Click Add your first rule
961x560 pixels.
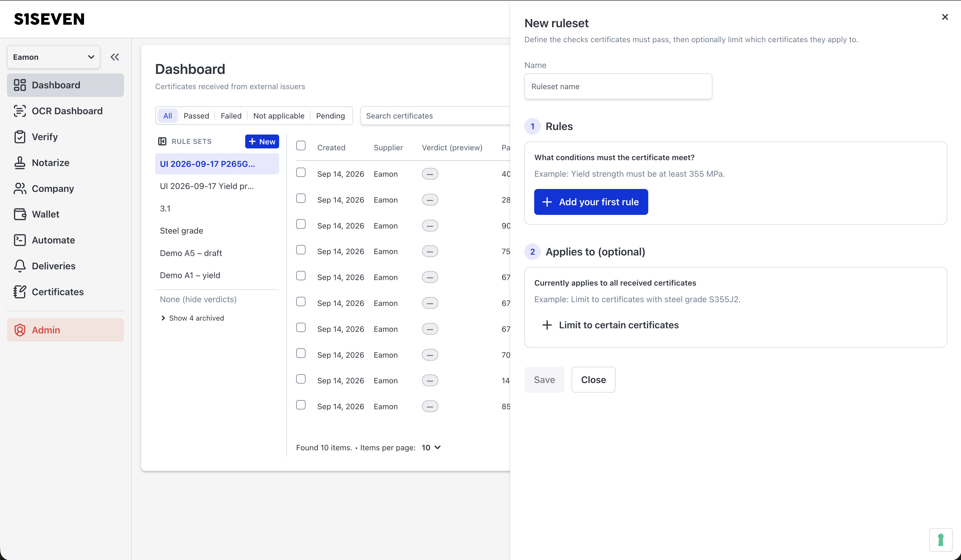click(591, 202)
